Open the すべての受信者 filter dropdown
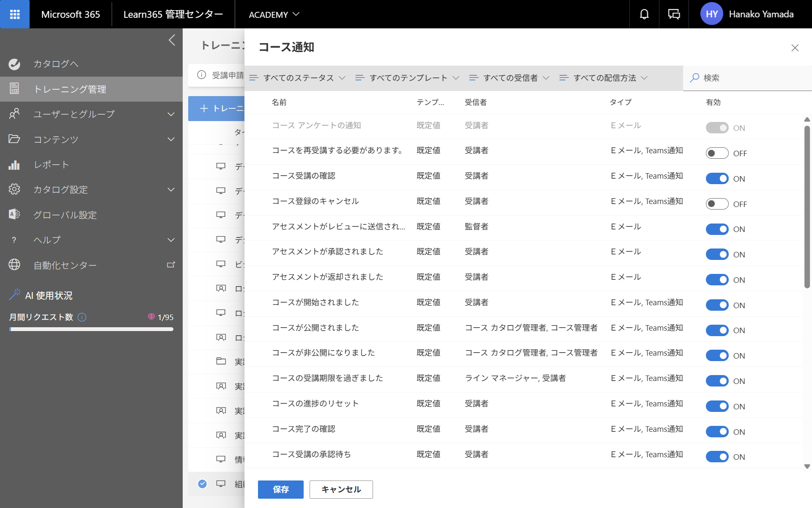The image size is (812, 508). pyautogui.click(x=510, y=78)
